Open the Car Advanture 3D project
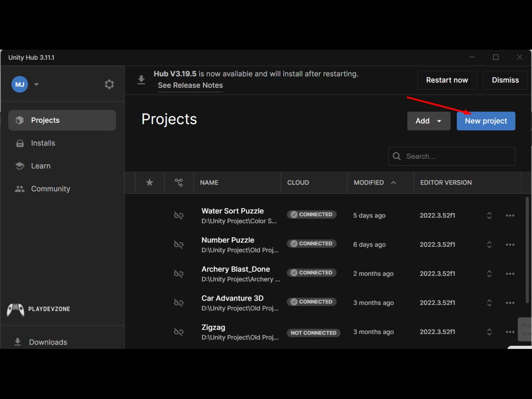Viewport: 532px width, 399px height. point(232,298)
